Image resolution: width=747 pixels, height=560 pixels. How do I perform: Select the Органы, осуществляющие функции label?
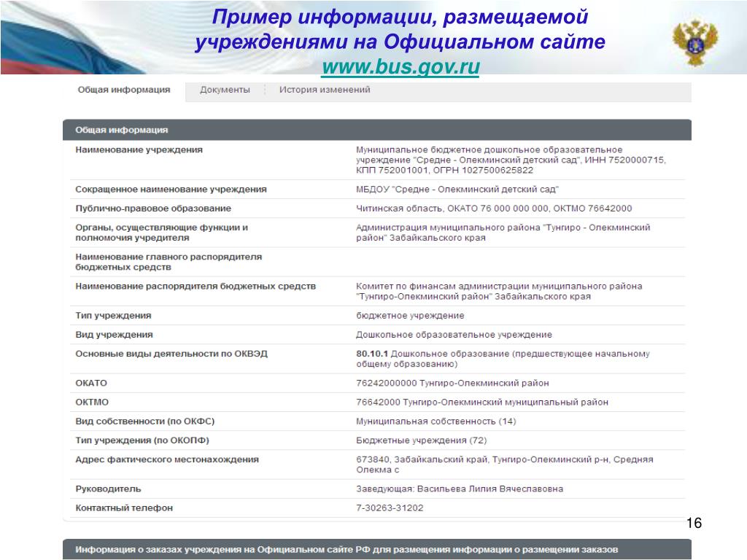click(x=161, y=233)
